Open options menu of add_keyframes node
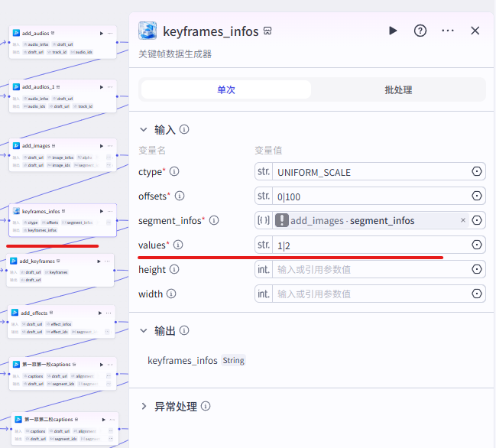 point(108,261)
